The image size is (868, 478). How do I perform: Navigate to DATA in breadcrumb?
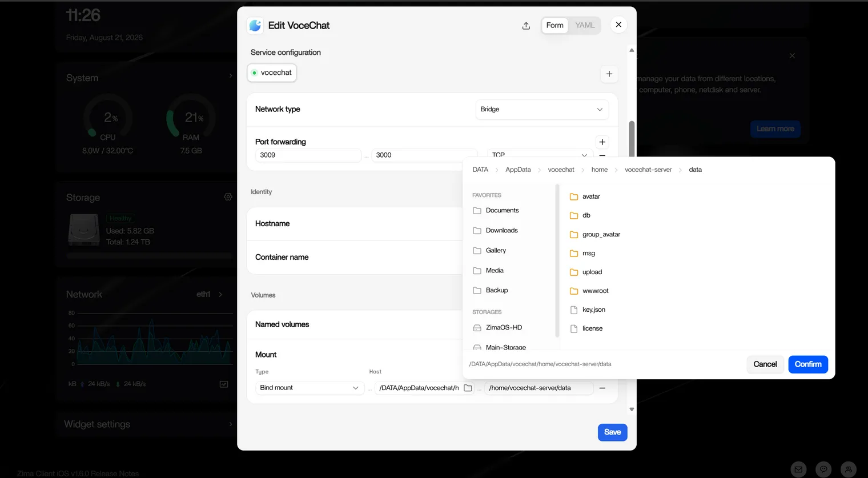click(480, 170)
